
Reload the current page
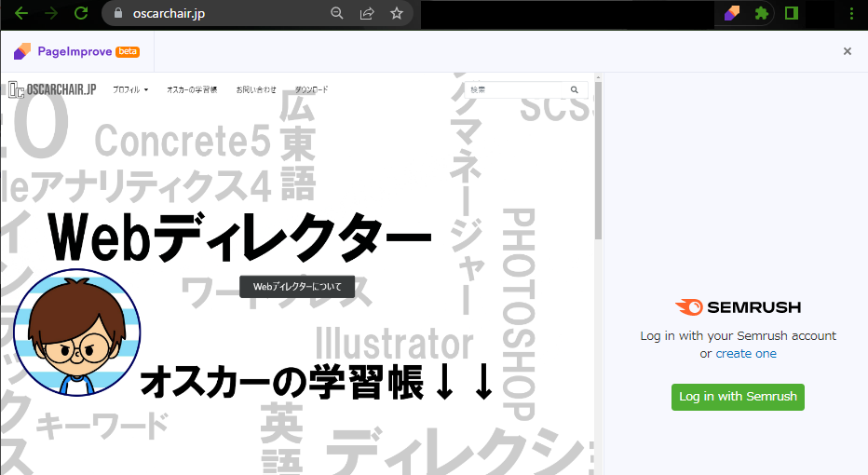tap(81, 13)
